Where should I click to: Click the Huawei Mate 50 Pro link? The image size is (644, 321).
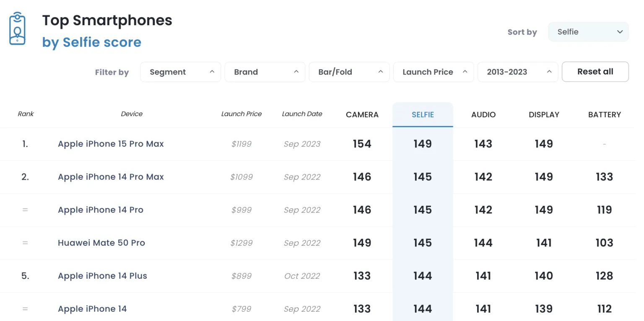(x=101, y=243)
